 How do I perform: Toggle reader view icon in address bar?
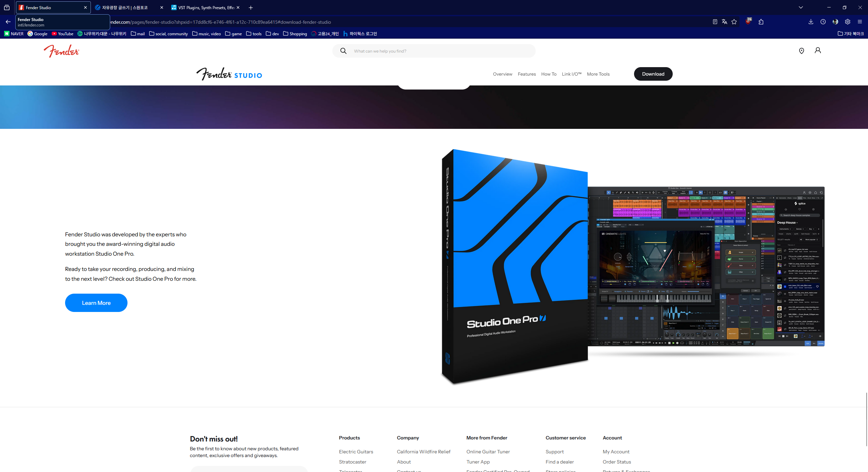[x=715, y=22]
